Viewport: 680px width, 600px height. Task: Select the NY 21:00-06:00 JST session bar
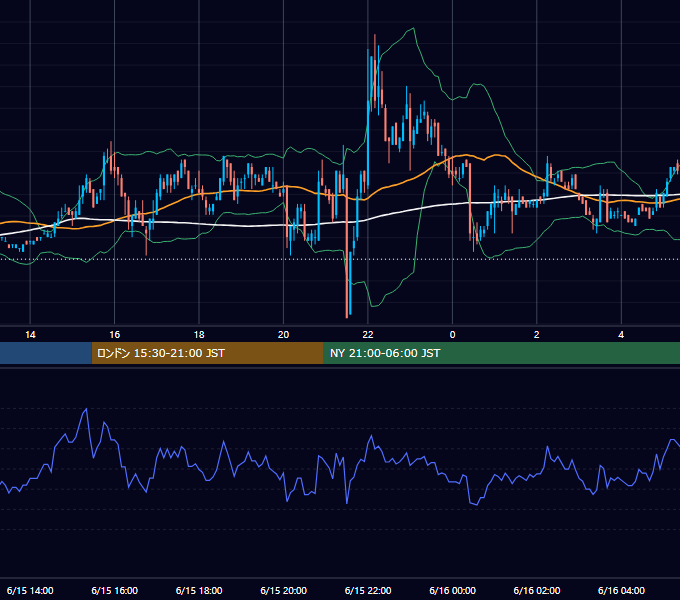(x=502, y=353)
